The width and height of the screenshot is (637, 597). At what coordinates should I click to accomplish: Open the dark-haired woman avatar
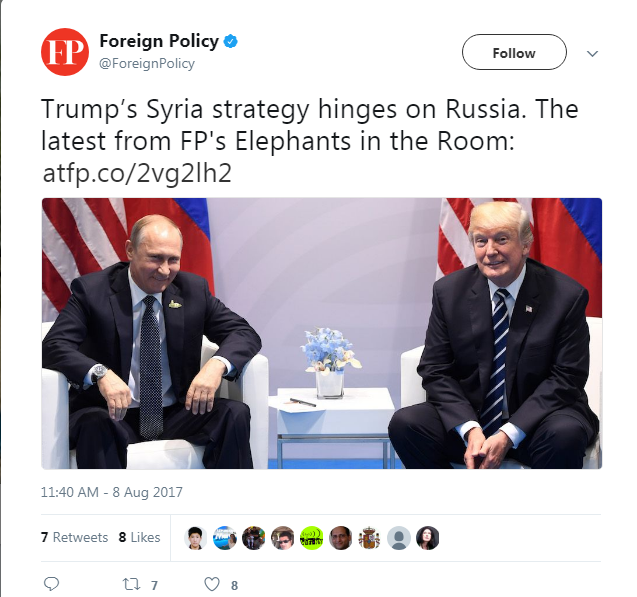(x=427, y=538)
